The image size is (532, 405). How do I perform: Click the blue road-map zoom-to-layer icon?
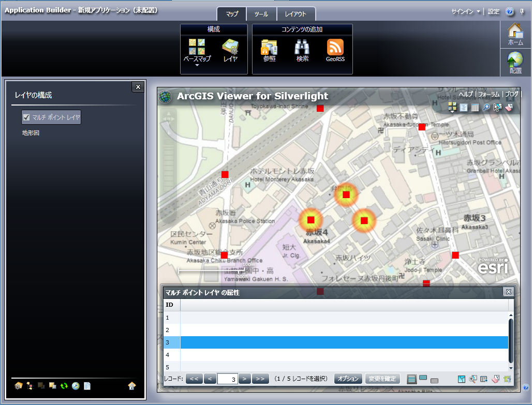462,379
